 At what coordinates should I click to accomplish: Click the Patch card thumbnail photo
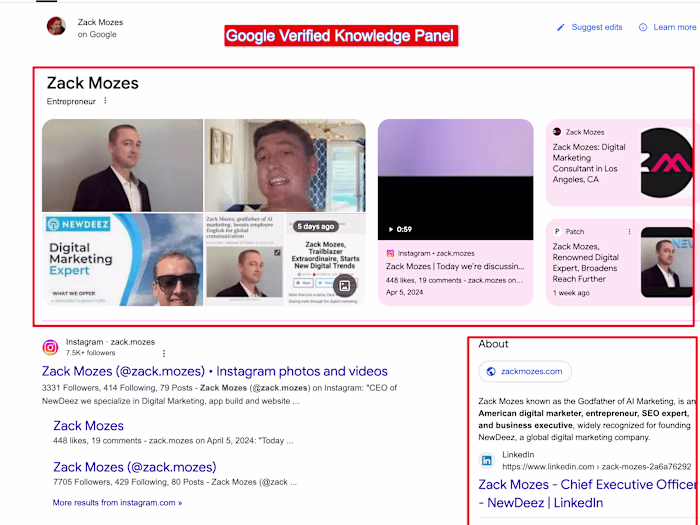667,262
